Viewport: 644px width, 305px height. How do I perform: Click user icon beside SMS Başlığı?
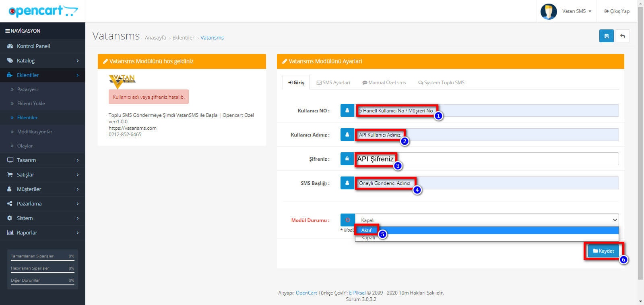point(347,183)
